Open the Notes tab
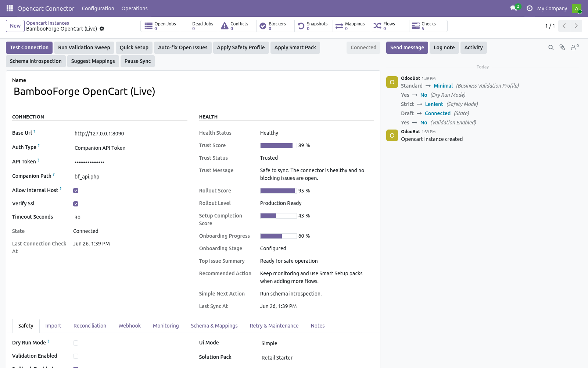The width and height of the screenshot is (588, 368). coord(318,326)
